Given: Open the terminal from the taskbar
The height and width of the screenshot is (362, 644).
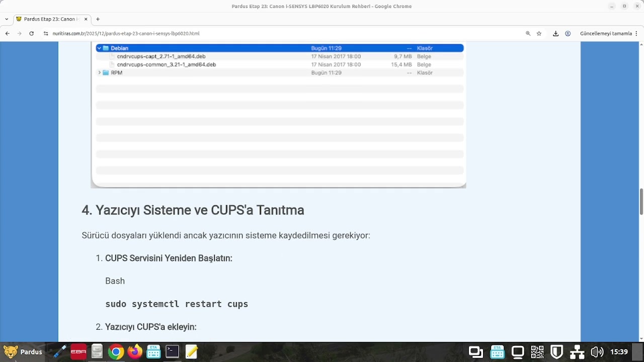Looking at the screenshot, I should point(173,352).
